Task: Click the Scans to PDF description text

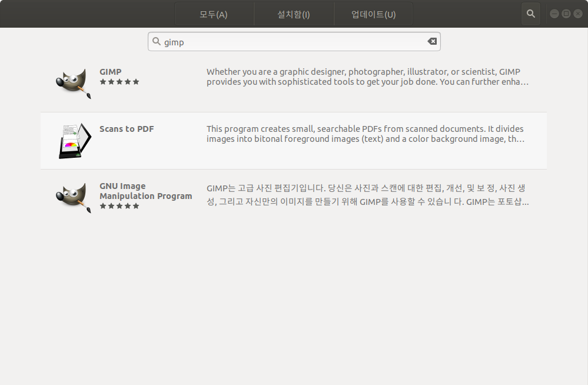Action: 366,134
